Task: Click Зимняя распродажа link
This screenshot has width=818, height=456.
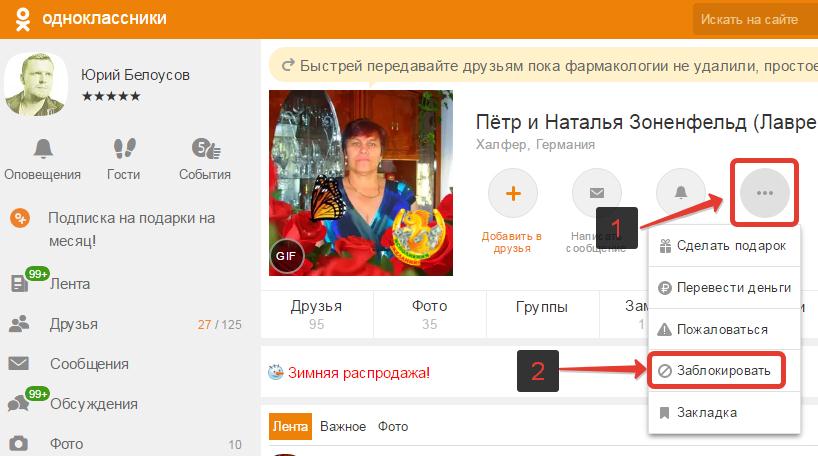Action: coord(359,373)
